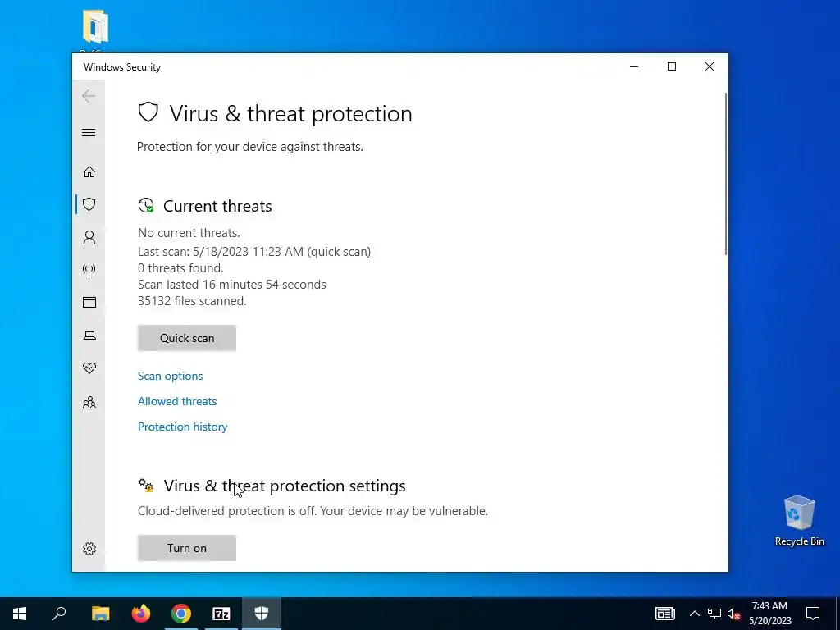Turn on cloud-delivered protection button
Screen dimensions: 840x630
187,548
